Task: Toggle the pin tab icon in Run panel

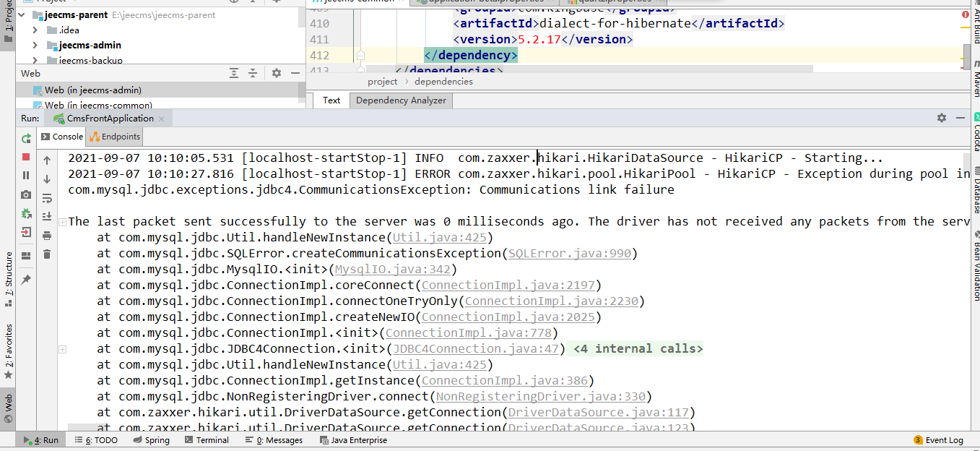Action: pyautogui.click(x=26, y=279)
